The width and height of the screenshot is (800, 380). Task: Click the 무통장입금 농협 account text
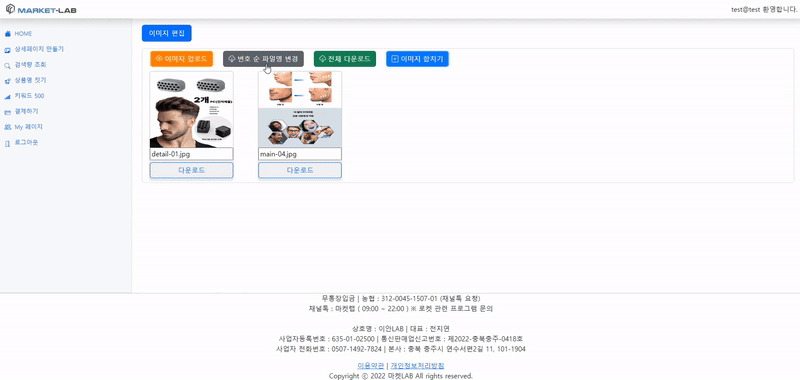401,298
